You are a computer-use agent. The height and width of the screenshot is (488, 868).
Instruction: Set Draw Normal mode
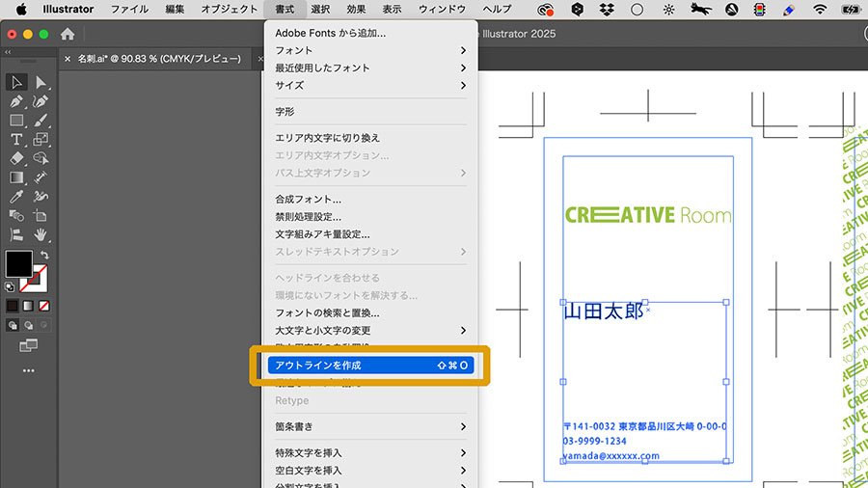(x=13, y=325)
